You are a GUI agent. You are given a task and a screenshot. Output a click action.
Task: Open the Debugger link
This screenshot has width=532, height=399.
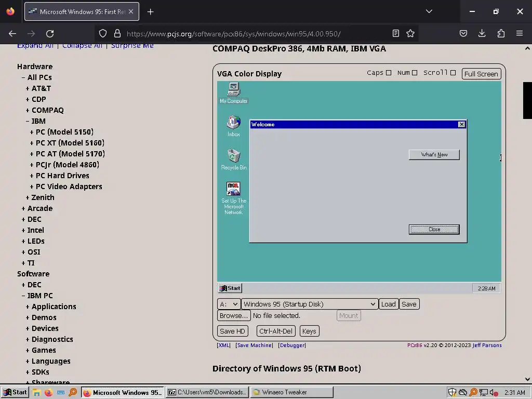pos(292,345)
